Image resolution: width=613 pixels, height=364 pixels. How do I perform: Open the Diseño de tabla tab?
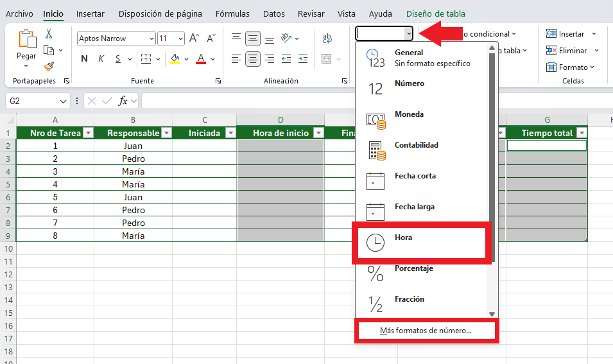click(435, 13)
